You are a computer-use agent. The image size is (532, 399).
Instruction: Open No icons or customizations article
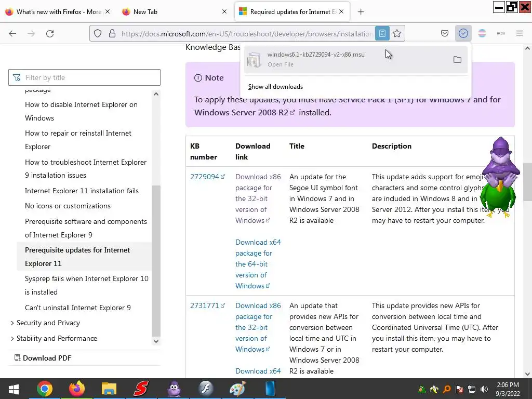(x=68, y=206)
